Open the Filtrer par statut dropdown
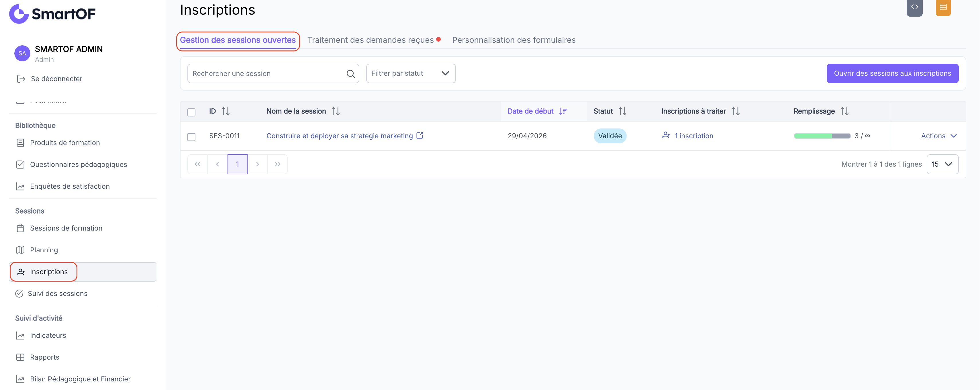The width and height of the screenshot is (980, 390). point(411,73)
